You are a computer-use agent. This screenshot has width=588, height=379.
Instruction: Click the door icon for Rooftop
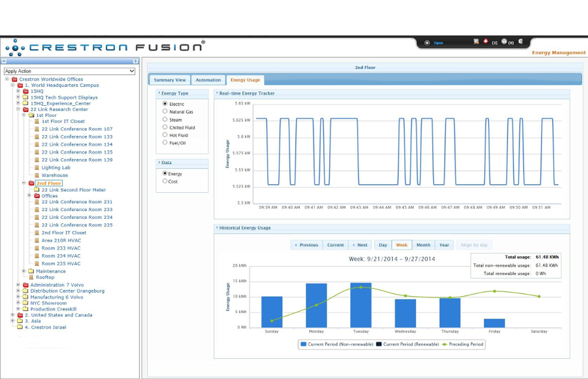31,277
